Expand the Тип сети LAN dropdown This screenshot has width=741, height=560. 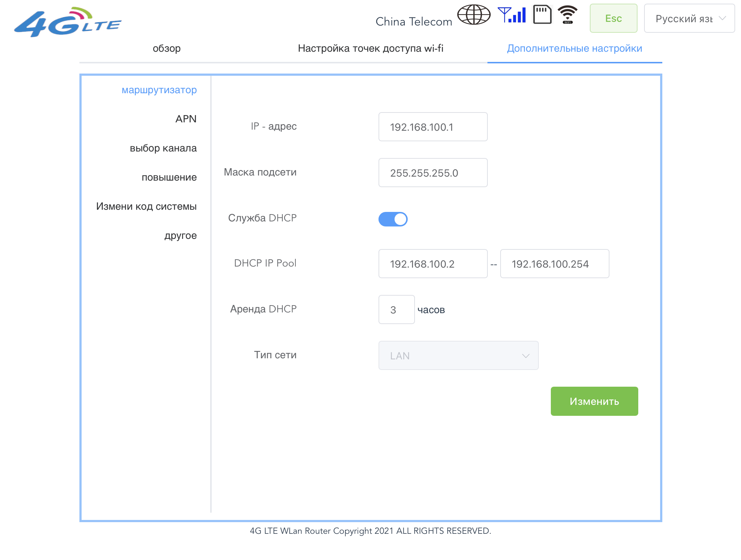[x=458, y=356]
